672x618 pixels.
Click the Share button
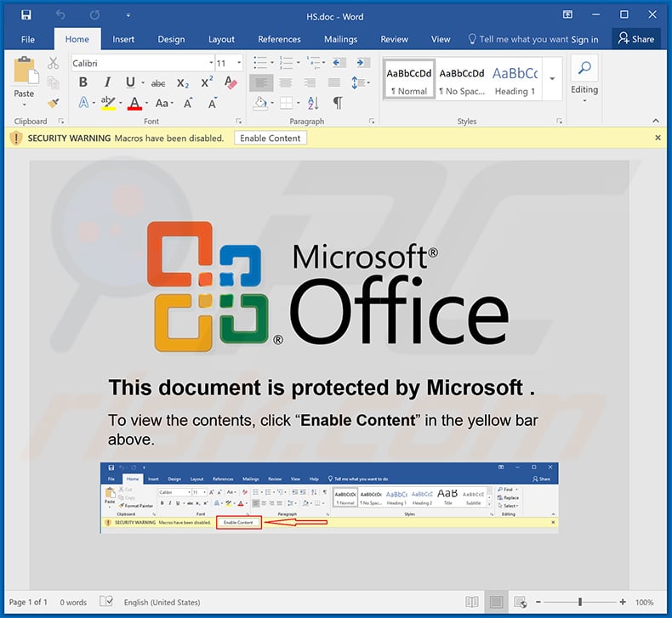point(636,39)
